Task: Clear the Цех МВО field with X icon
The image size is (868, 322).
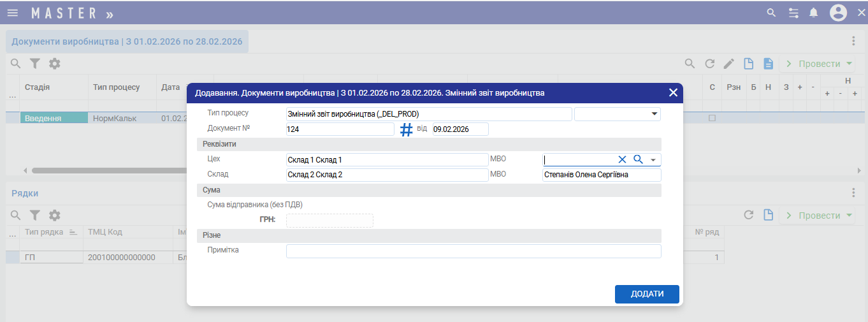Action: 623,159
